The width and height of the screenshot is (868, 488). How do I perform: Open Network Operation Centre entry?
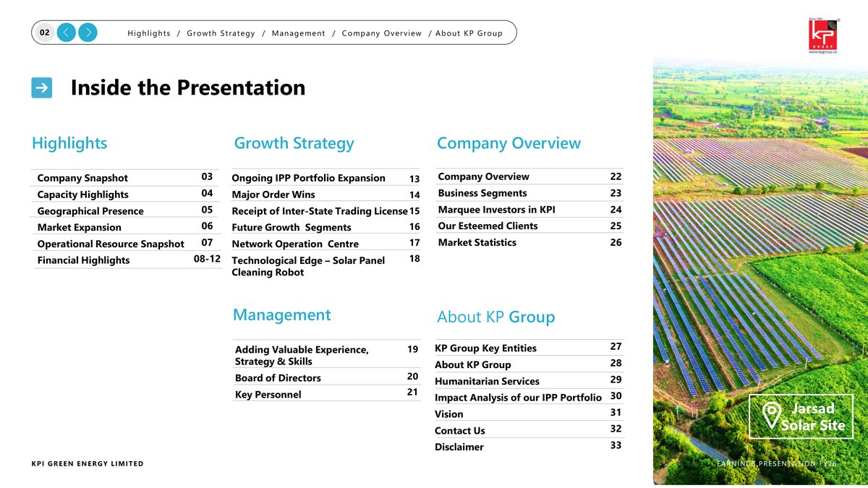pyautogui.click(x=295, y=244)
